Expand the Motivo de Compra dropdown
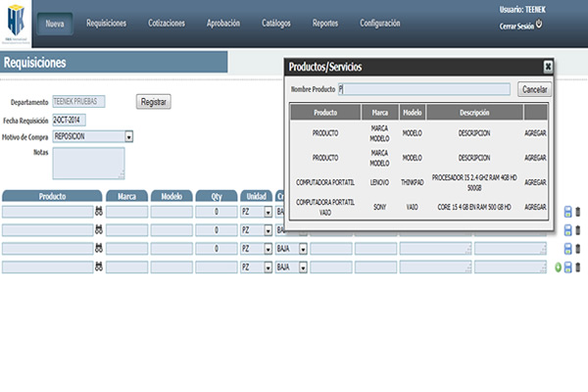 (128, 136)
